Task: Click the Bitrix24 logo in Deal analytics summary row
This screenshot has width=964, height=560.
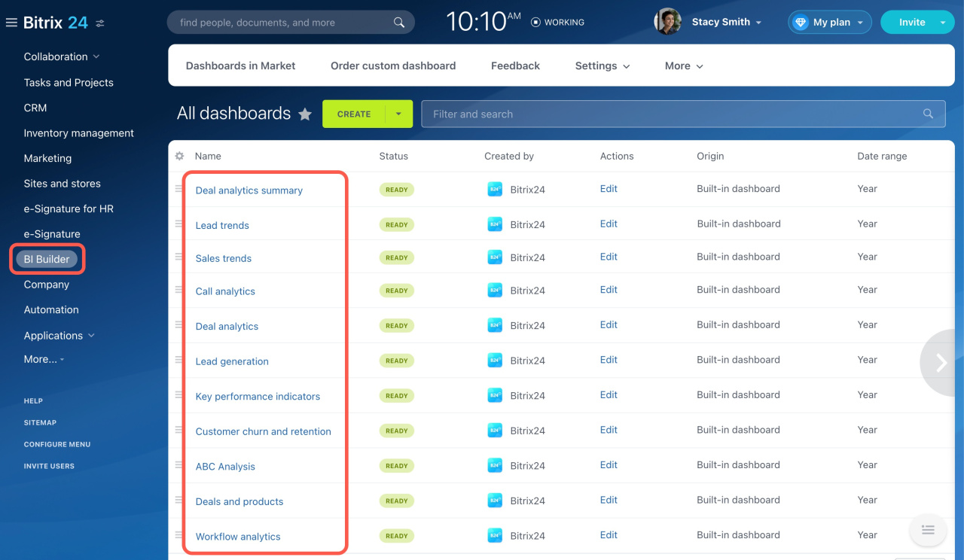Action: 495,190
